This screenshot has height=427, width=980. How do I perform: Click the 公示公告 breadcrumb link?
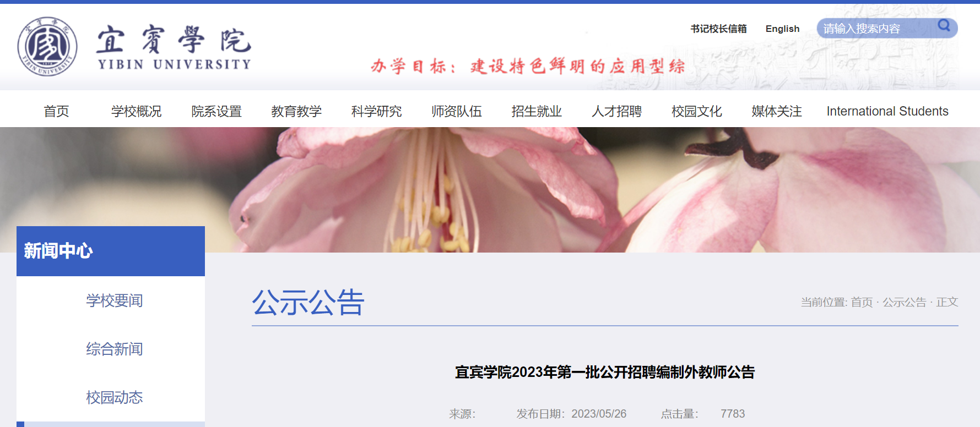[x=905, y=302]
